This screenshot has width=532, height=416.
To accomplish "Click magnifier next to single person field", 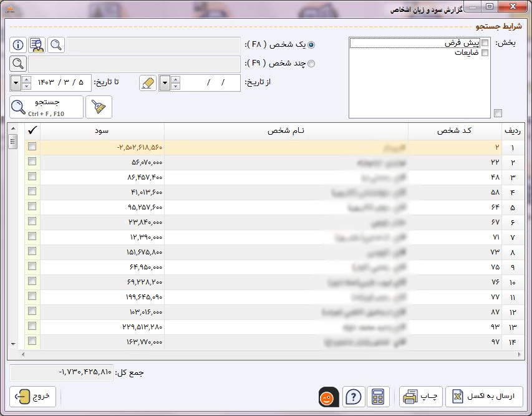I will 56,45.
